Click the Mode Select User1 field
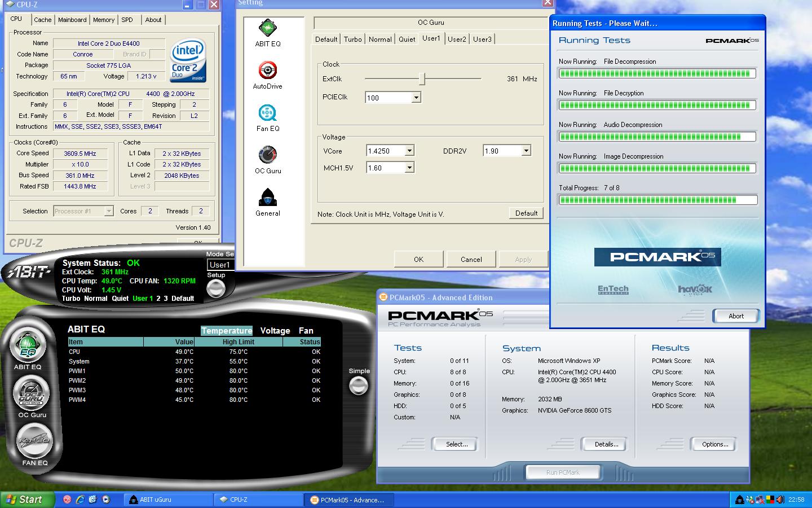Image resolution: width=812 pixels, height=508 pixels. (x=220, y=265)
